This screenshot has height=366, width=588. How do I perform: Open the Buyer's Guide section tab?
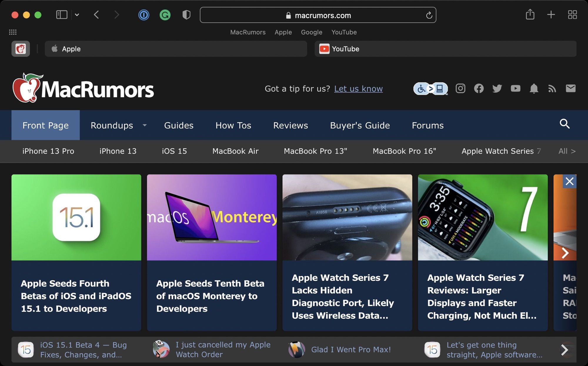tap(360, 125)
